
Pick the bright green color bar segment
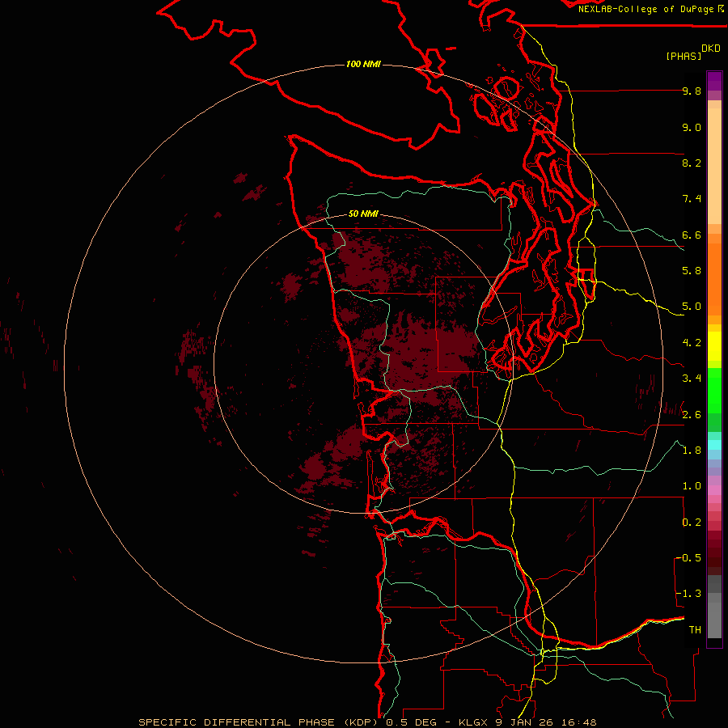[x=714, y=391]
